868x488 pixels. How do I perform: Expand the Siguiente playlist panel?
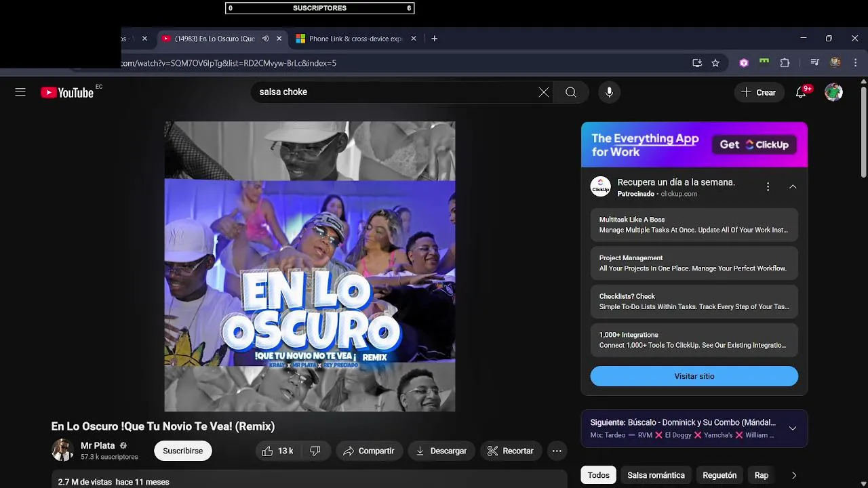pos(793,428)
